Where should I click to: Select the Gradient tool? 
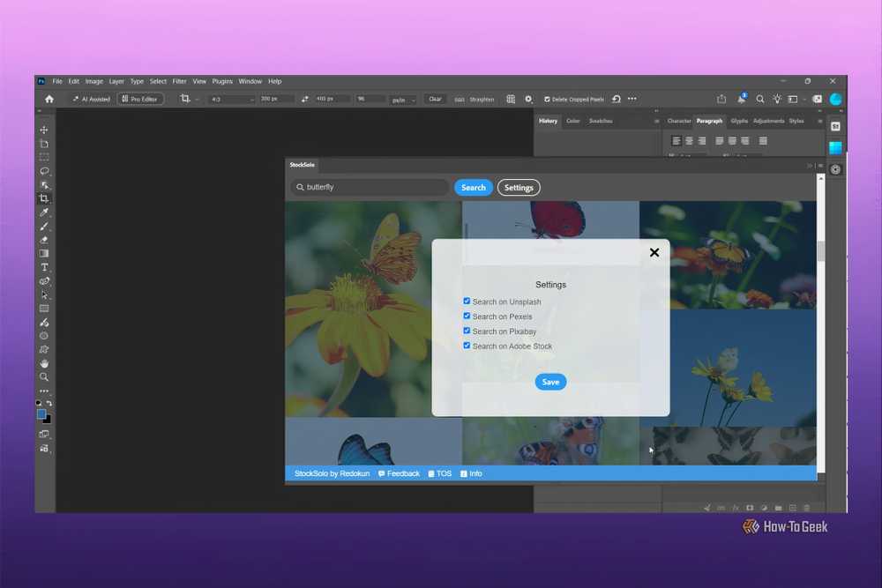coord(44,254)
